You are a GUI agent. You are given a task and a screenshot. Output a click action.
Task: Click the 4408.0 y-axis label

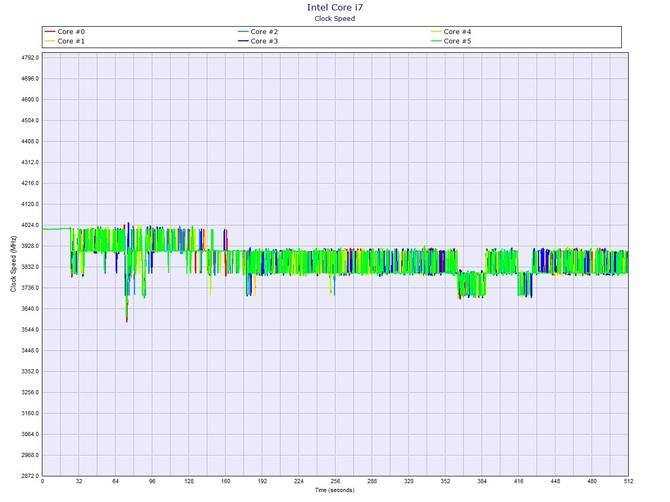tap(29, 141)
